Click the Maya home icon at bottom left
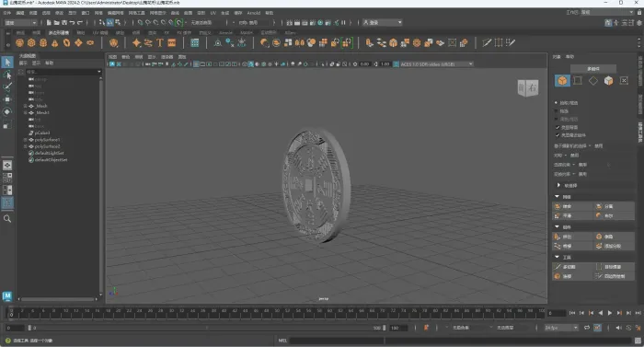 (7, 296)
